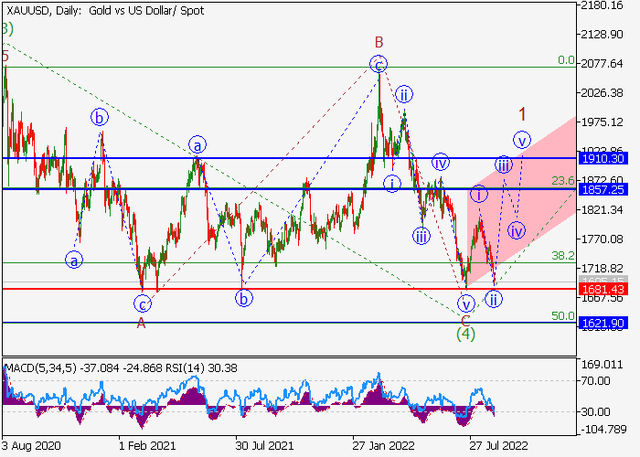
Task: Click the 1975.12 price axis label
Action: pyautogui.click(x=603, y=122)
